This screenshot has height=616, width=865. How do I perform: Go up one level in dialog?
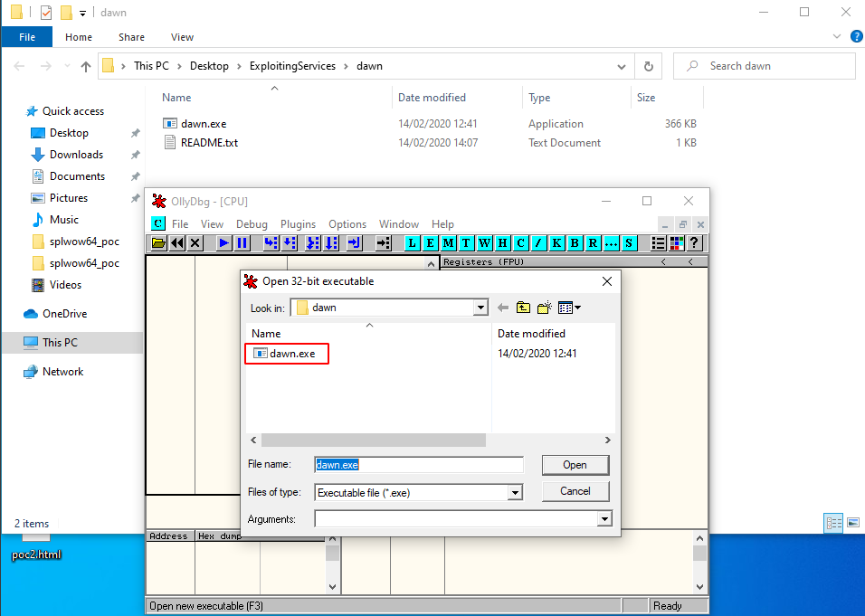[523, 308]
